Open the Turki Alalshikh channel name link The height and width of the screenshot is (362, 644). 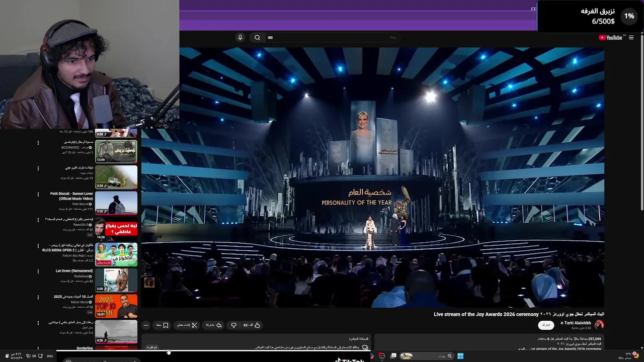(578, 323)
